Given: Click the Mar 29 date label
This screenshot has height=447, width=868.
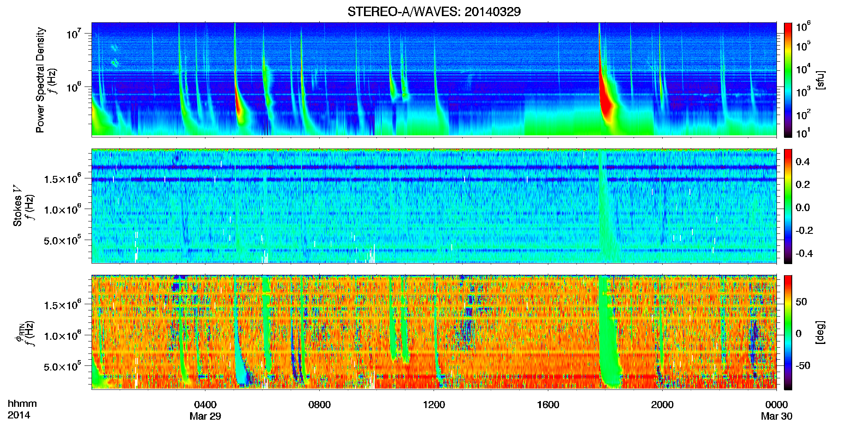Looking at the screenshot, I should point(205,416).
